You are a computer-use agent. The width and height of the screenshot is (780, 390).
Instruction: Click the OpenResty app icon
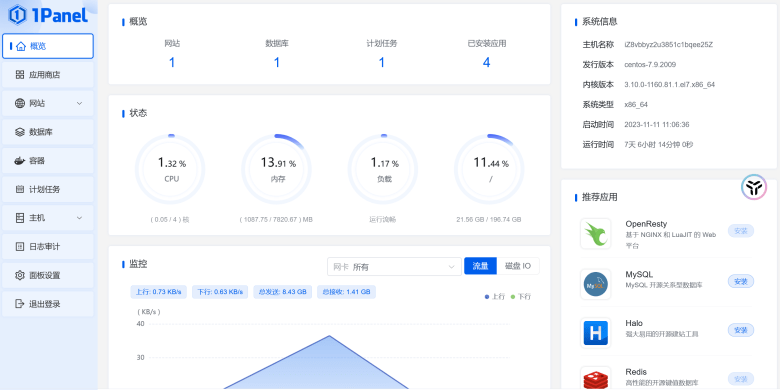point(595,234)
